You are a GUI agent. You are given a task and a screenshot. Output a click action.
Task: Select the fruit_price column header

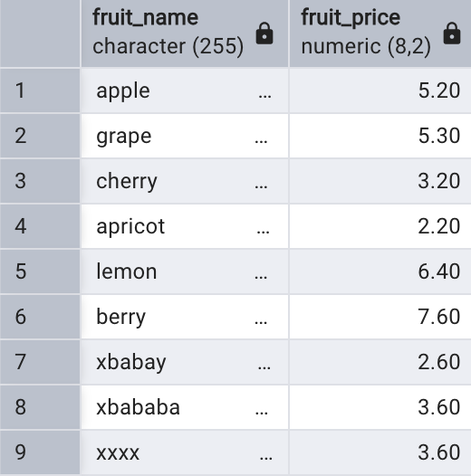[x=380, y=33]
